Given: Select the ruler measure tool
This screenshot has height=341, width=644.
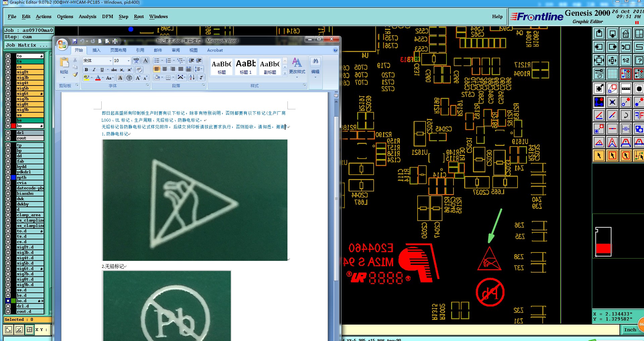Looking at the screenshot, I should [x=626, y=89].
